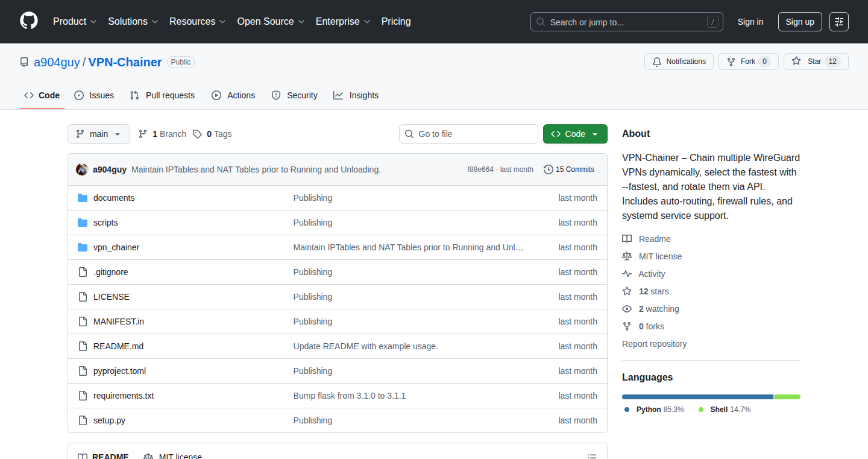Open 'Update README with example usage.' commit message
868x459 pixels.
click(x=366, y=346)
